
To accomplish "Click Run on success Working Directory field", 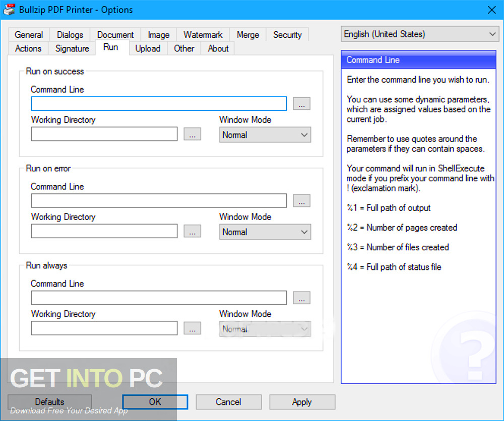I will click(x=104, y=134).
